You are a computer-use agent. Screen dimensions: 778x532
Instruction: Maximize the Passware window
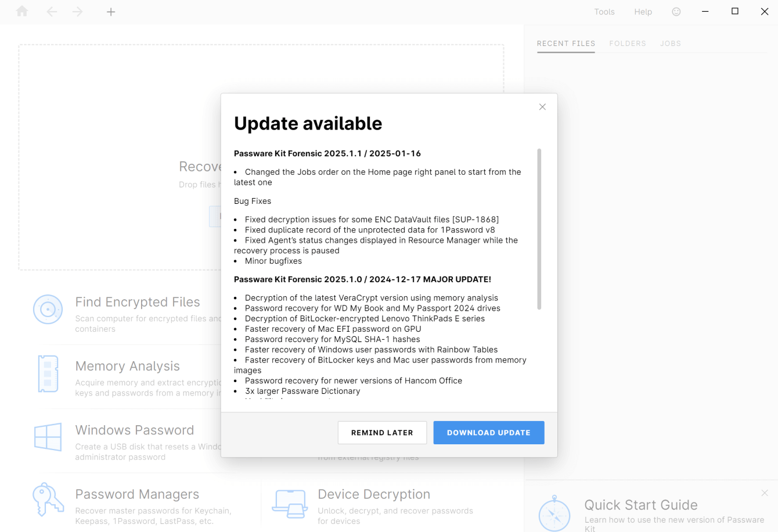pyautogui.click(x=735, y=12)
